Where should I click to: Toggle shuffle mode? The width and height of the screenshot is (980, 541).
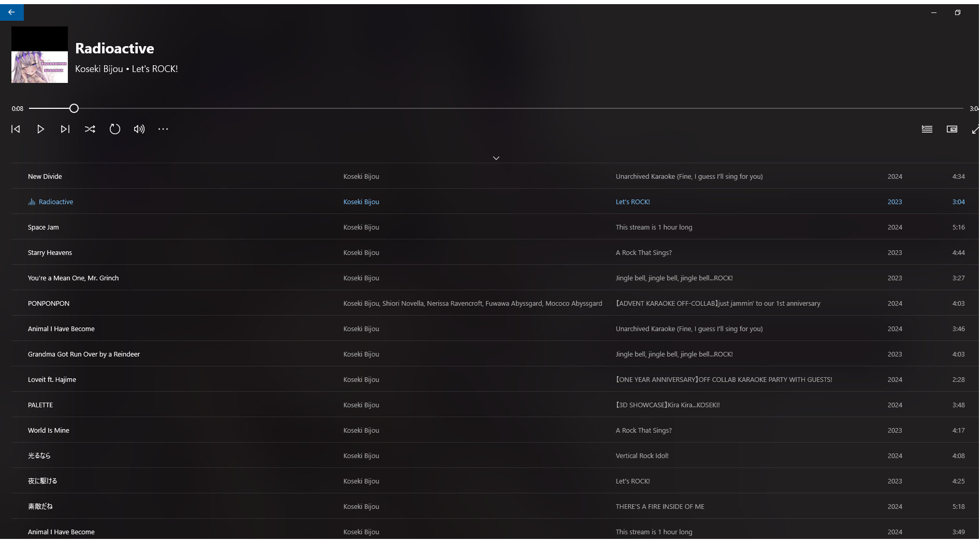pos(90,129)
